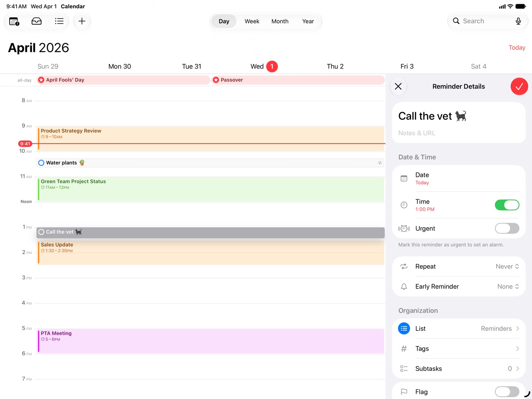Jump to Today
Image resolution: width=532 pixels, height=399 pixels.
(x=517, y=47)
